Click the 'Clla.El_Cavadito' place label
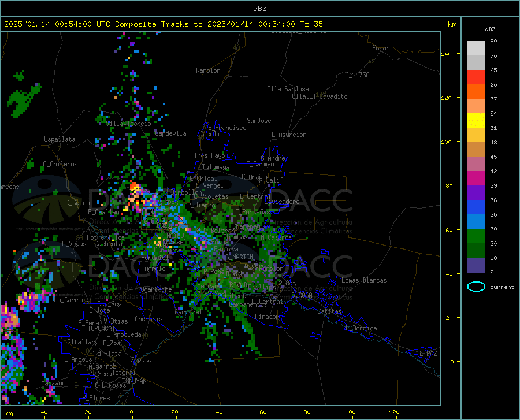This screenshot has height=420, width=520. [320, 96]
